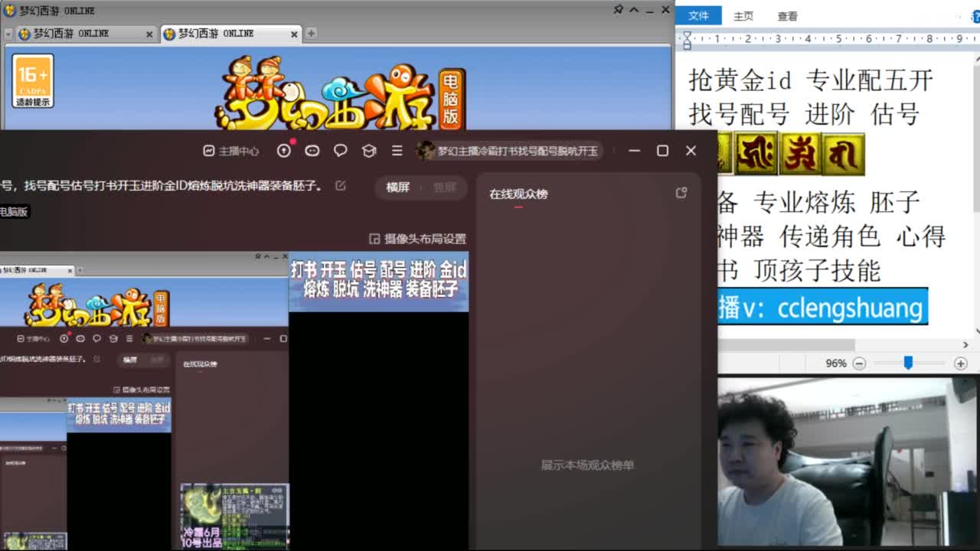Click the graduation cap tutorial icon

click(369, 151)
